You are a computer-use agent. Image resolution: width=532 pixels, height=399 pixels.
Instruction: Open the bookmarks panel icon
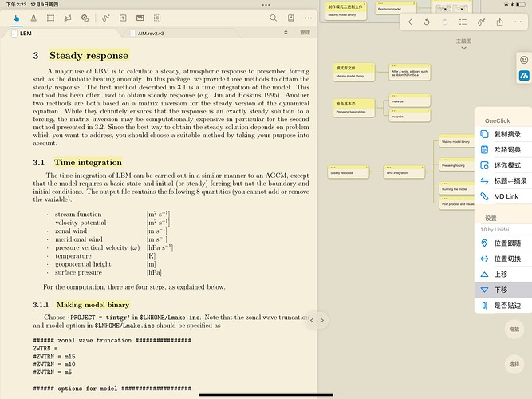click(291, 18)
